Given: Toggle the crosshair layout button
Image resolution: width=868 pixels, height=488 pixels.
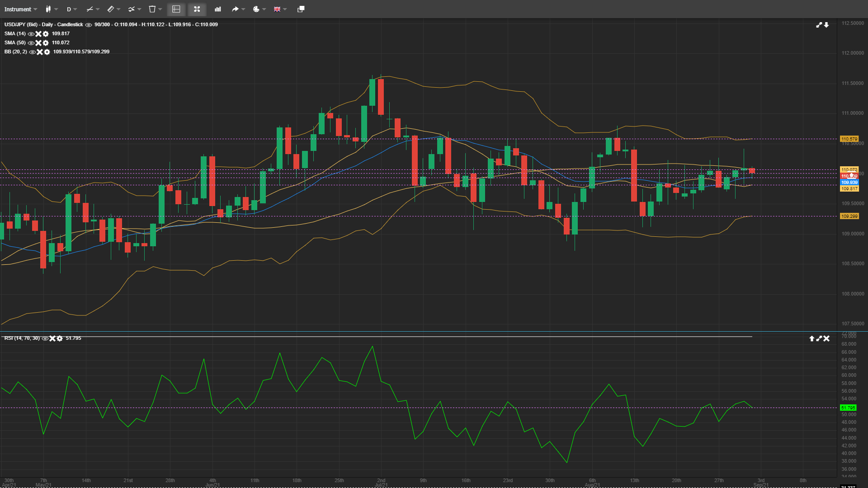Looking at the screenshot, I should [176, 9].
